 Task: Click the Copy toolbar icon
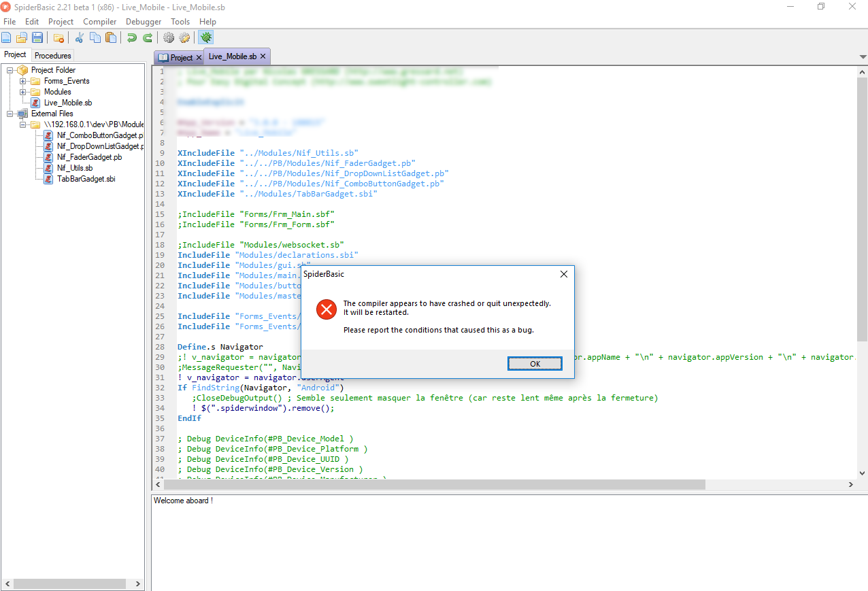coord(95,37)
